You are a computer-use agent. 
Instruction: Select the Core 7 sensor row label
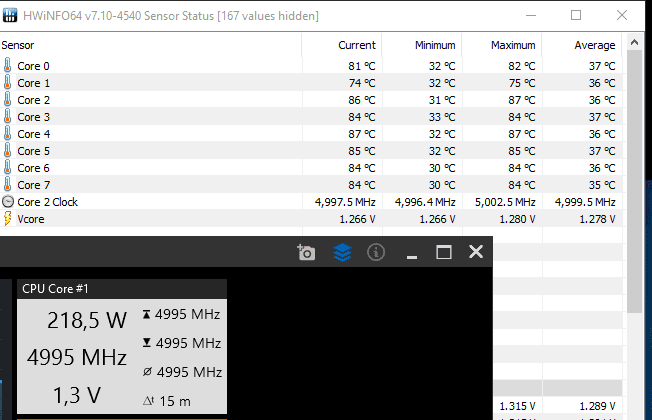33,185
